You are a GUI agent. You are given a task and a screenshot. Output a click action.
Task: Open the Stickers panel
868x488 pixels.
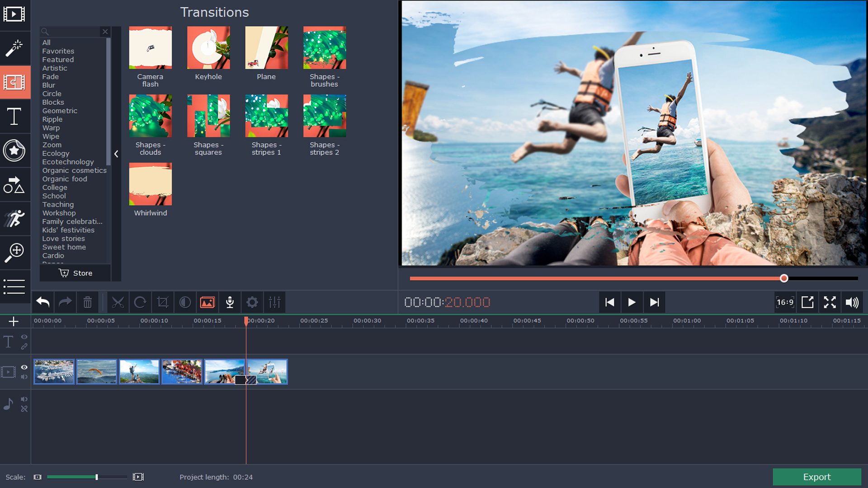click(15, 150)
